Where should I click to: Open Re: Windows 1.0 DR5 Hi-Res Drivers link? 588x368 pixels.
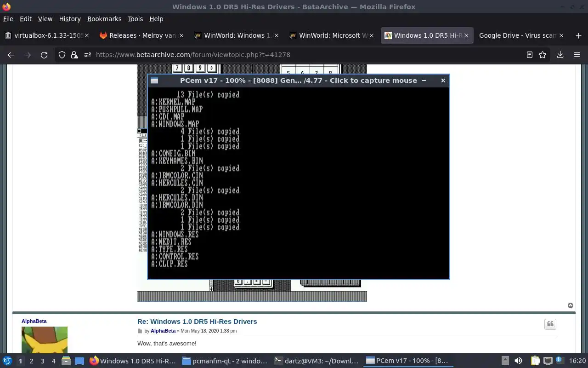[197, 322]
